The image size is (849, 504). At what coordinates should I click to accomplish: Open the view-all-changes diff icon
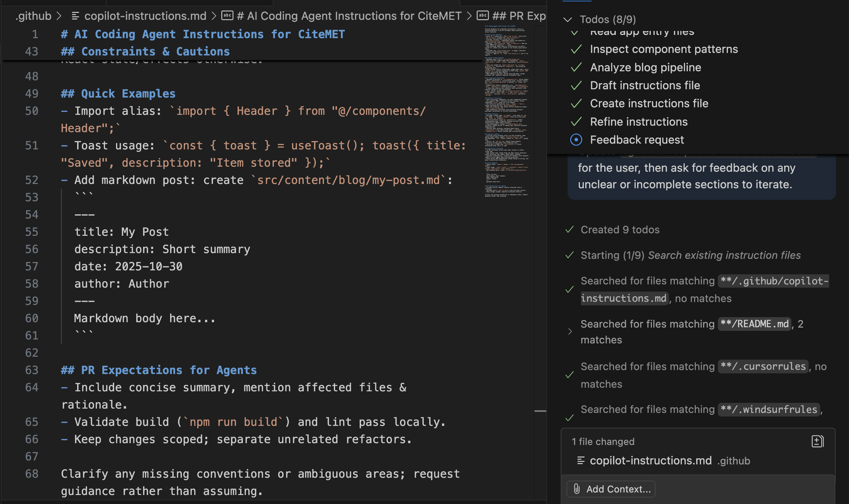(x=817, y=441)
